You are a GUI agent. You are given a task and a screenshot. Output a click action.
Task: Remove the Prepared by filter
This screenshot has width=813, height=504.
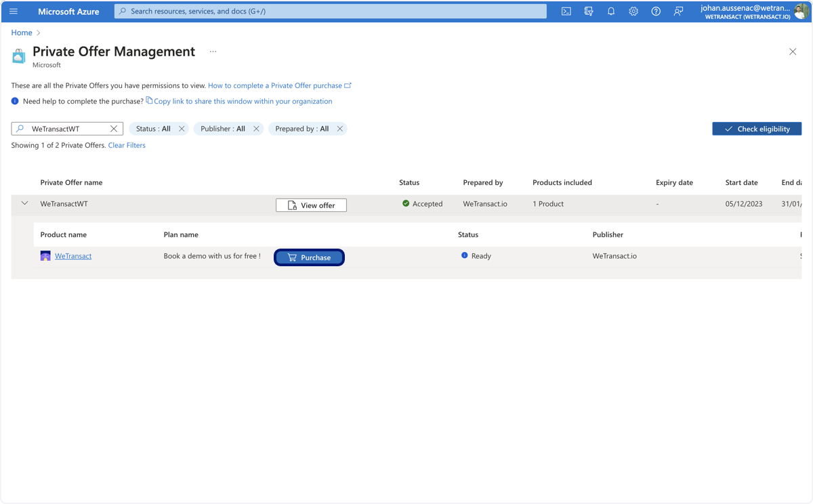tap(340, 129)
